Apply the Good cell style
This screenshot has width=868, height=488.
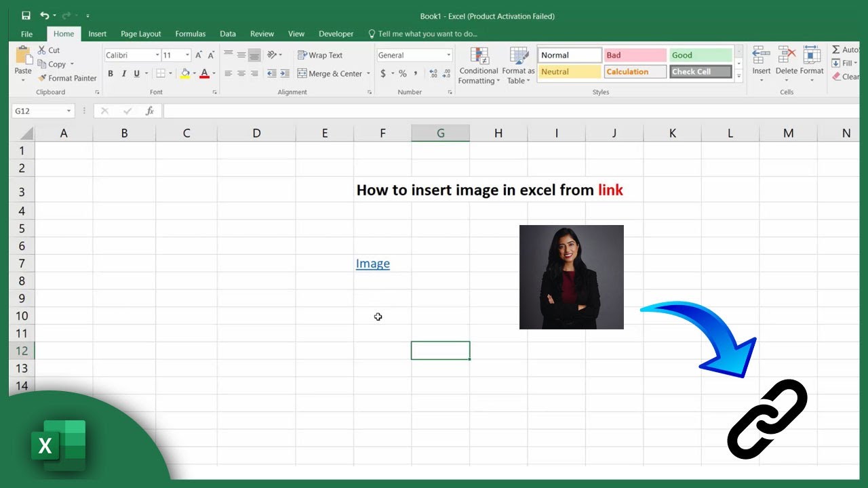point(701,55)
